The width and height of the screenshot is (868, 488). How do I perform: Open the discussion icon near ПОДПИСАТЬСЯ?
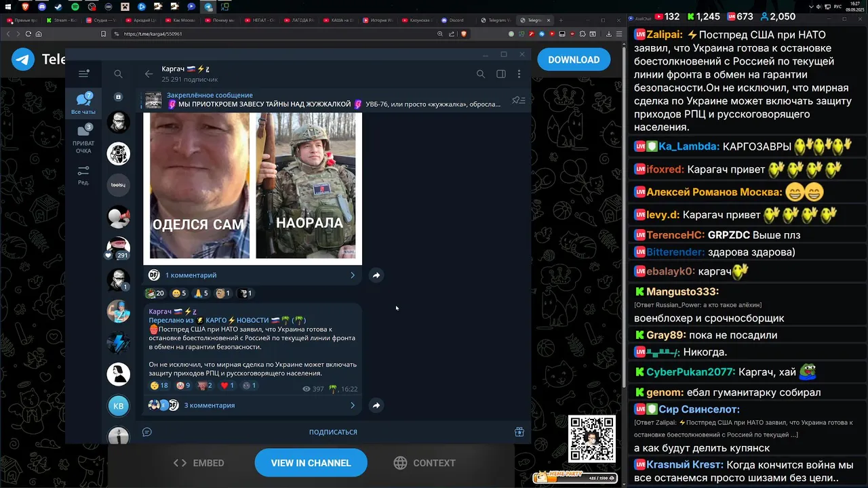(146, 432)
